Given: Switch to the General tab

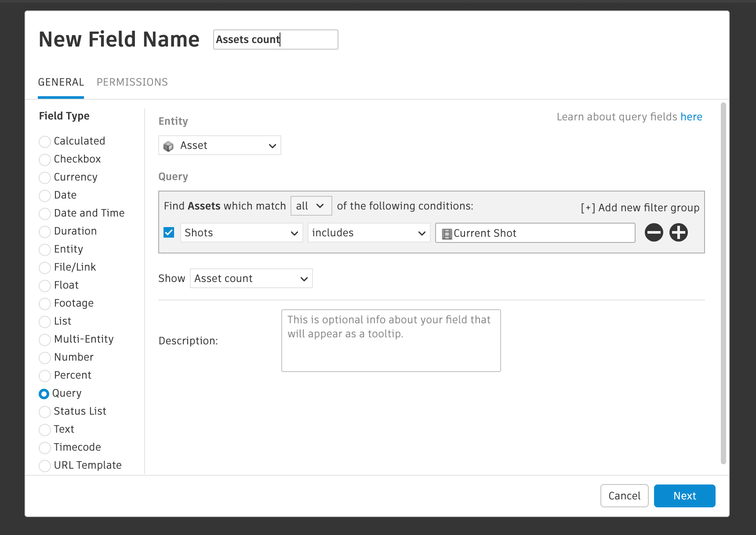Looking at the screenshot, I should tap(61, 82).
